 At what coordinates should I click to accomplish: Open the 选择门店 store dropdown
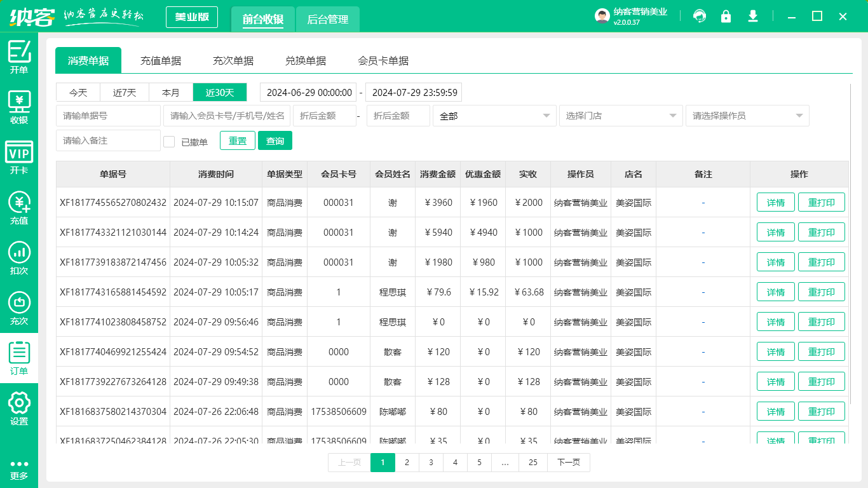620,116
